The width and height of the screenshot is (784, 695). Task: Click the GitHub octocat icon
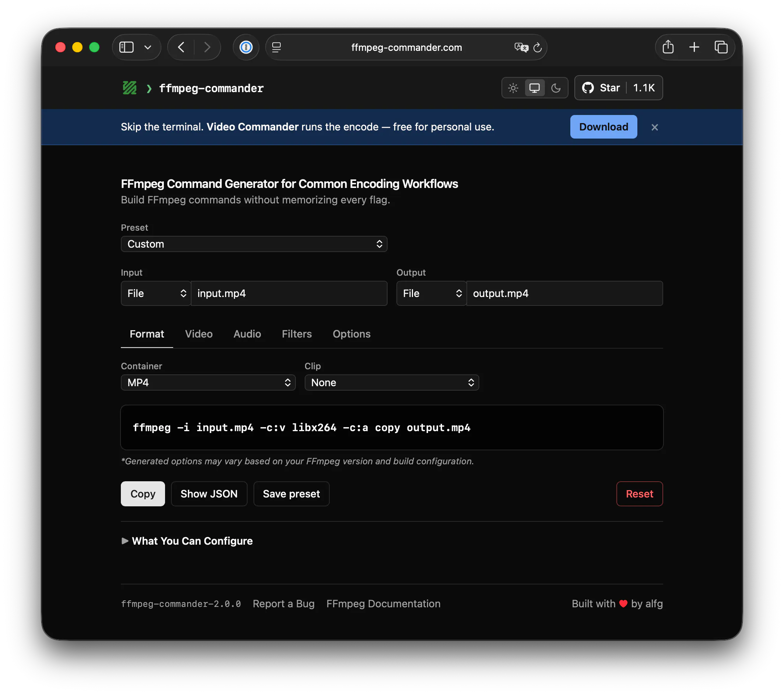[588, 88]
